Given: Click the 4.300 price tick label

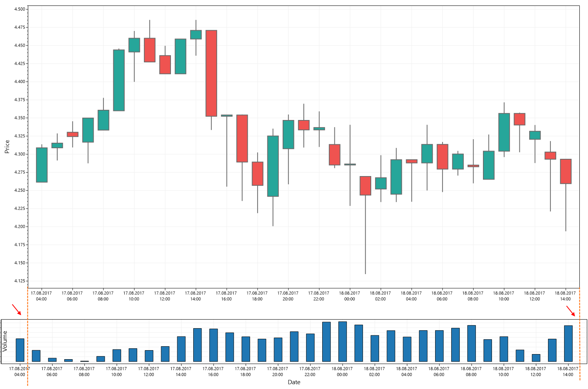Looking at the screenshot, I should [x=20, y=154].
